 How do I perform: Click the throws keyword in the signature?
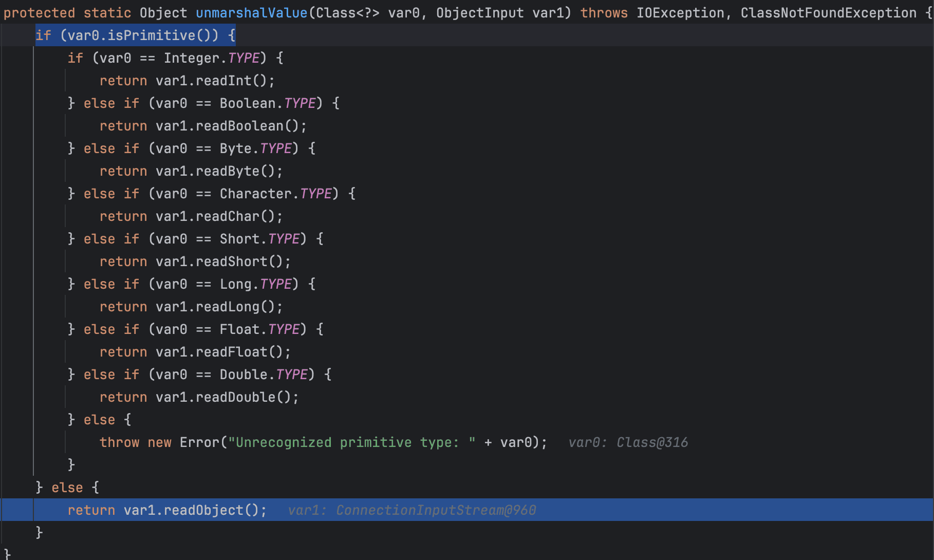pyautogui.click(x=604, y=13)
